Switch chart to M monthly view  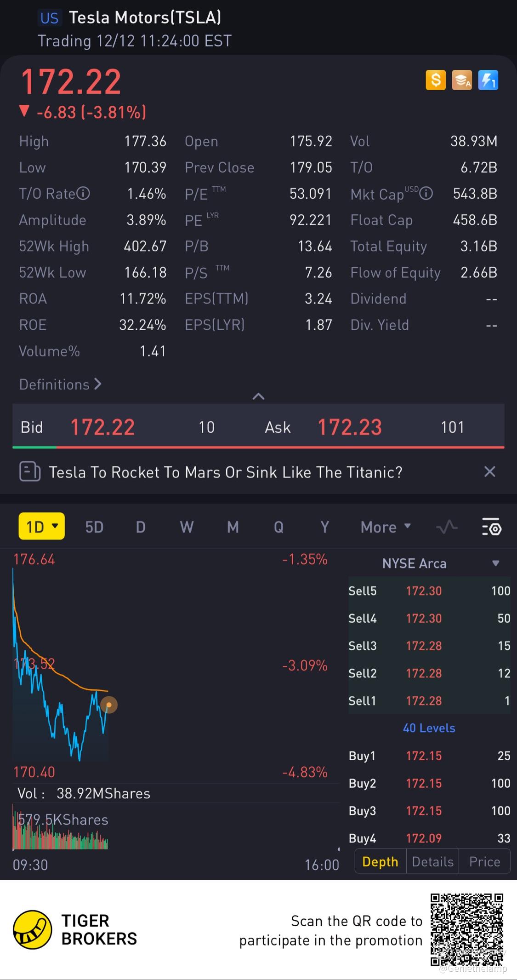233,527
